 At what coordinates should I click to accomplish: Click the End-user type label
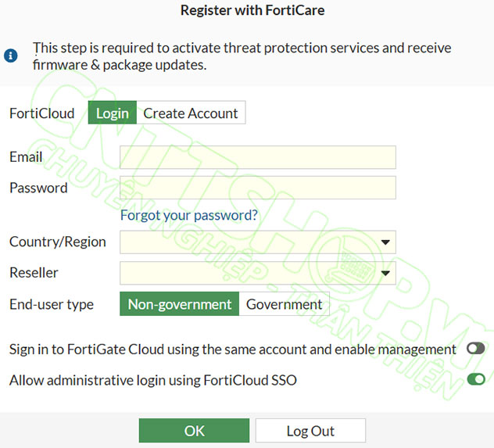pyautogui.click(x=52, y=304)
